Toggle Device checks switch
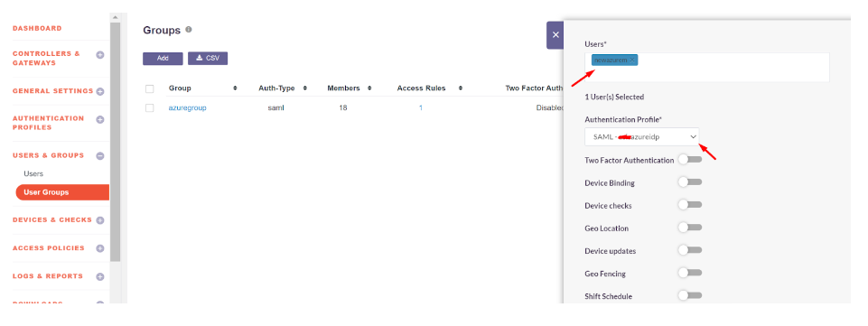The image size is (868, 326). 690,205
